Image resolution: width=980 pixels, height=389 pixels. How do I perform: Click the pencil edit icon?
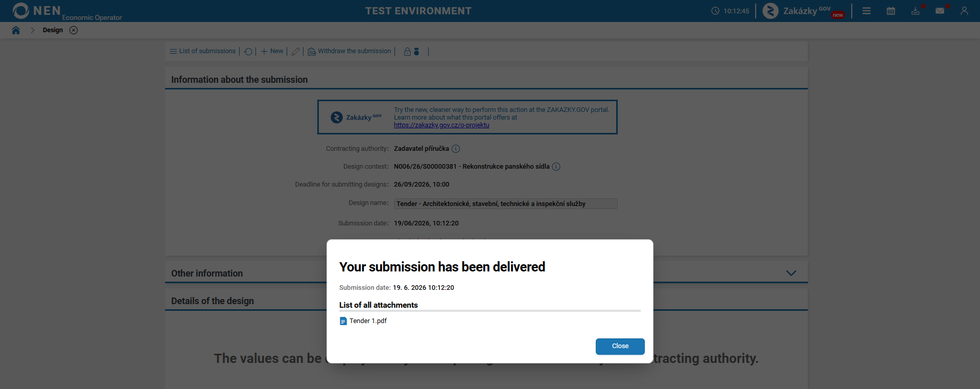click(295, 52)
